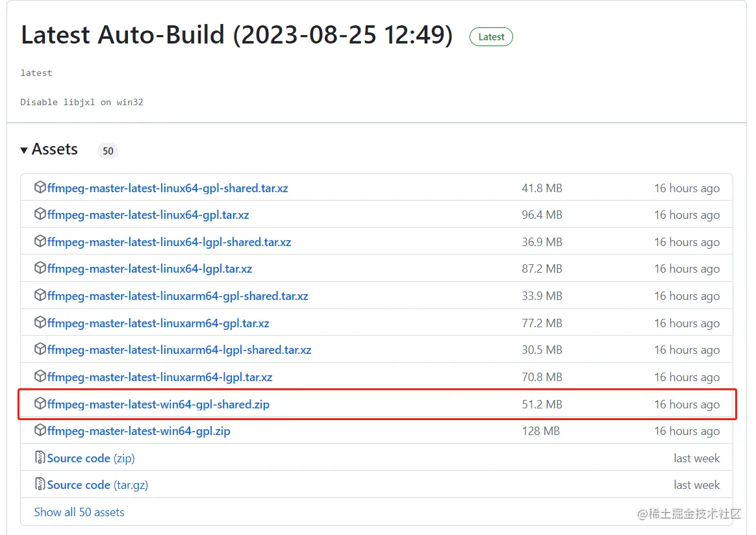The width and height of the screenshot is (756, 535).
Task: Click the 128 MB size value
Action: [540, 431]
